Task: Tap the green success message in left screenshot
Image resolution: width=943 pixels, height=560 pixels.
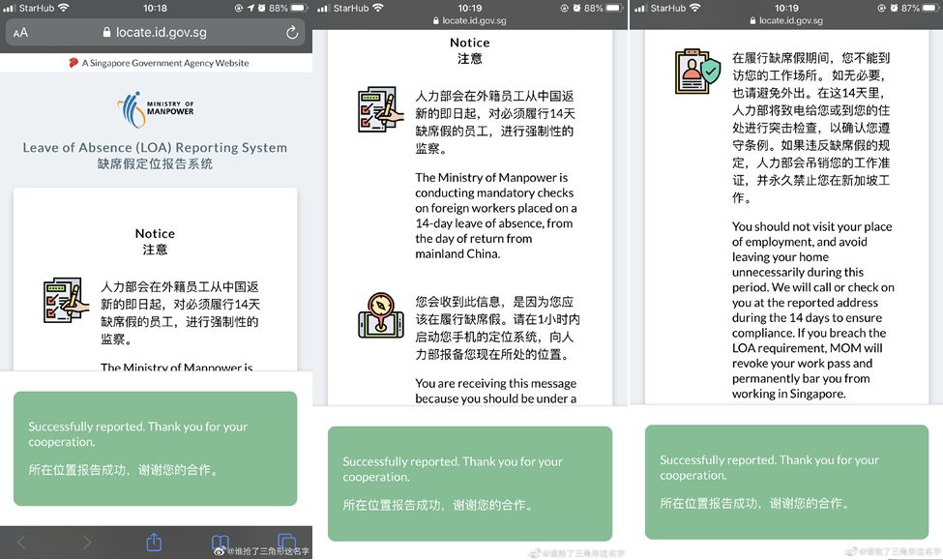Action: (x=155, y=448)
